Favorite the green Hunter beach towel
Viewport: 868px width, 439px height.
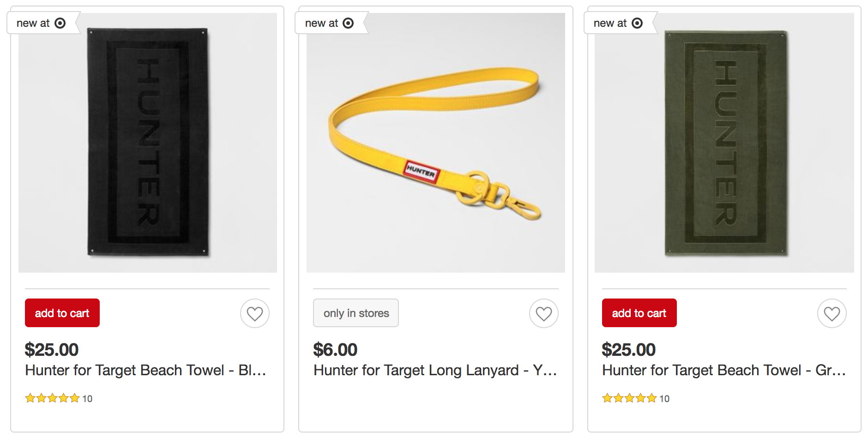pyautogui.click(x=832, y=314)
